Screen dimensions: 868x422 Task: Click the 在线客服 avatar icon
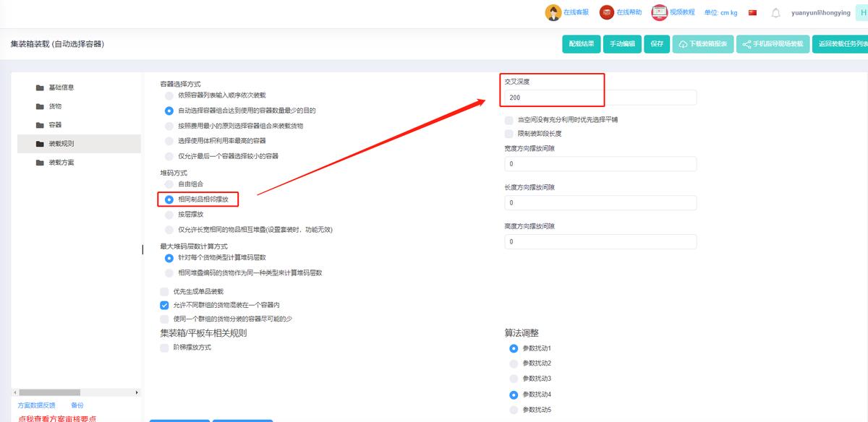point(553,13)
